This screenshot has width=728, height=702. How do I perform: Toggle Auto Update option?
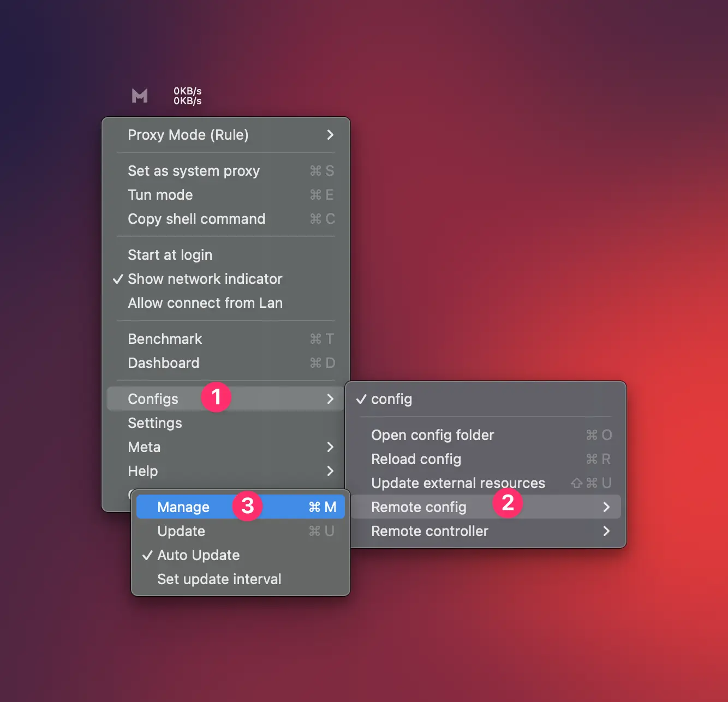198,555
